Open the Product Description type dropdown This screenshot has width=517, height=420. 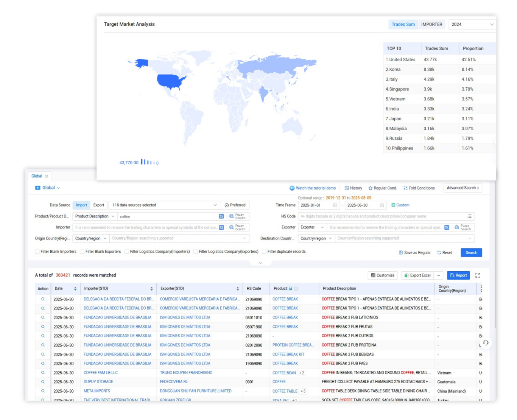(94, 216)
